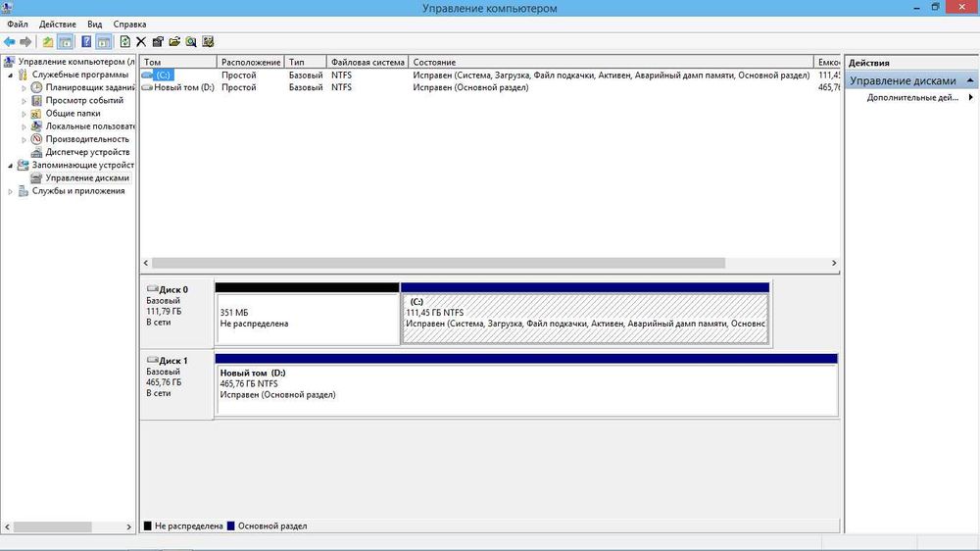Image resolution: width=980 pixels, height=551 pixels.
Task: Click the Диск 1 drive icon
Action: coord(152,360)
